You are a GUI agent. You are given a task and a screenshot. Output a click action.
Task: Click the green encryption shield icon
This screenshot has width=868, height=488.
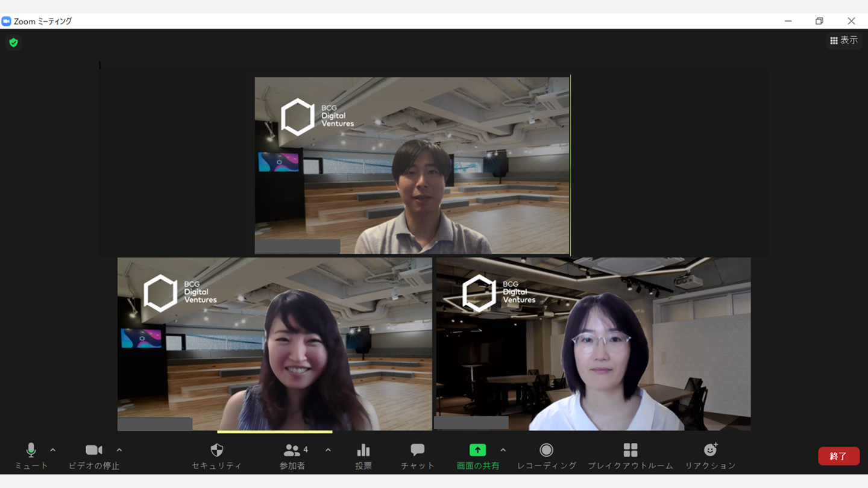point(13,43)
